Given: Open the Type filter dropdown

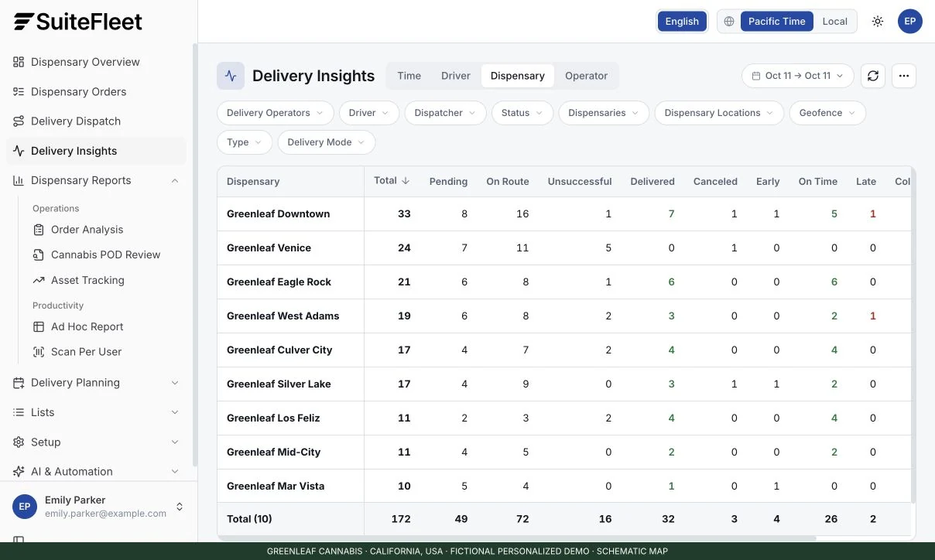Looking at the screenshot, I should click(245, 142).
